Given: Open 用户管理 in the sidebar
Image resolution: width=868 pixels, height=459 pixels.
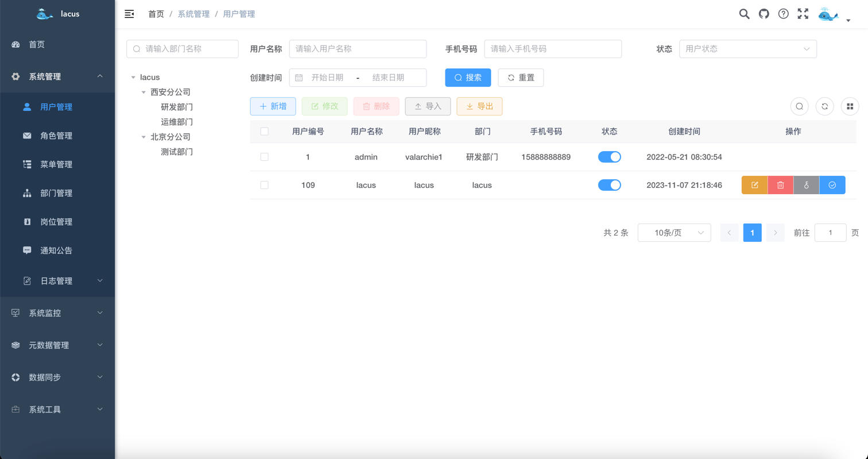Looking at the screenshot, I should pos(57,107).
